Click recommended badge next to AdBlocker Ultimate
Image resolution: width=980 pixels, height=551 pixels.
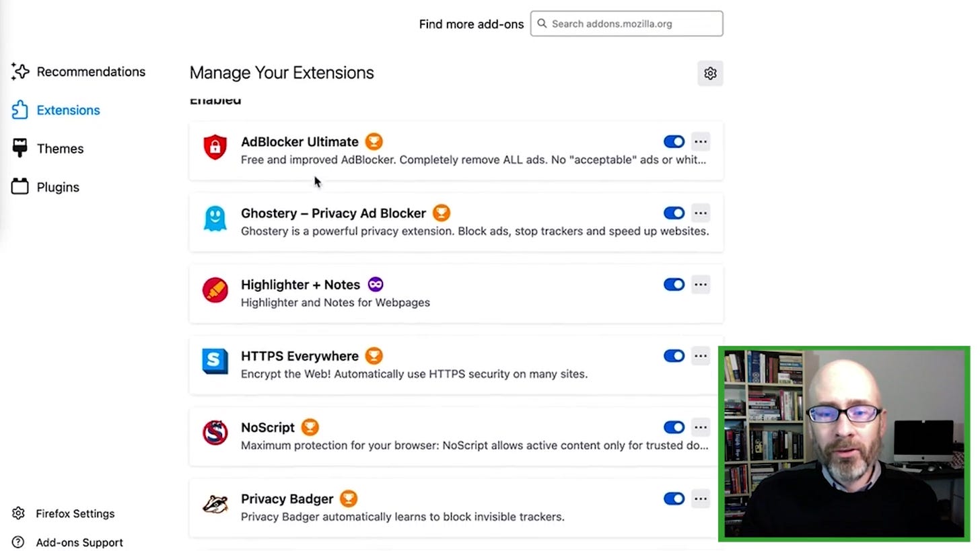(x=374, y=141)
